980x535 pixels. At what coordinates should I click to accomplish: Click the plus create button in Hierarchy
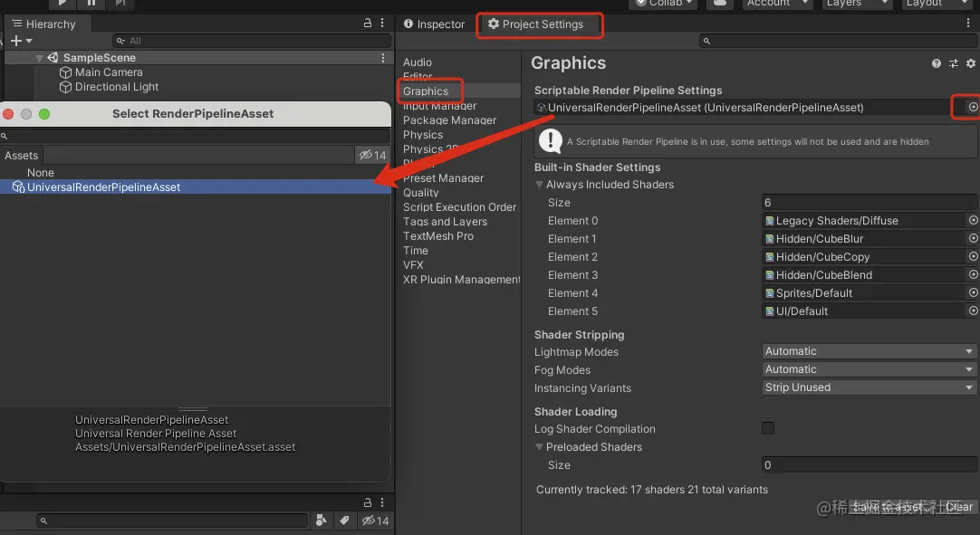[x=21, y=41]
